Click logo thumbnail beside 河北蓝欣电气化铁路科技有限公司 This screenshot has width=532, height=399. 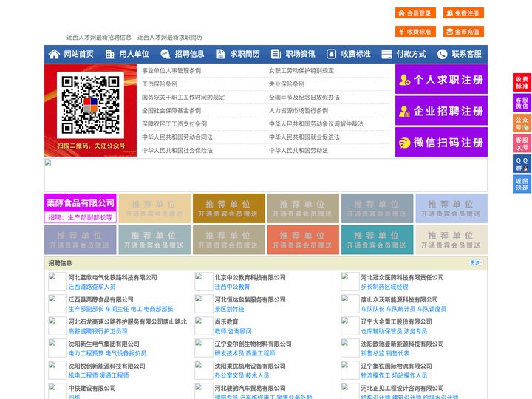tap(58, 282)
